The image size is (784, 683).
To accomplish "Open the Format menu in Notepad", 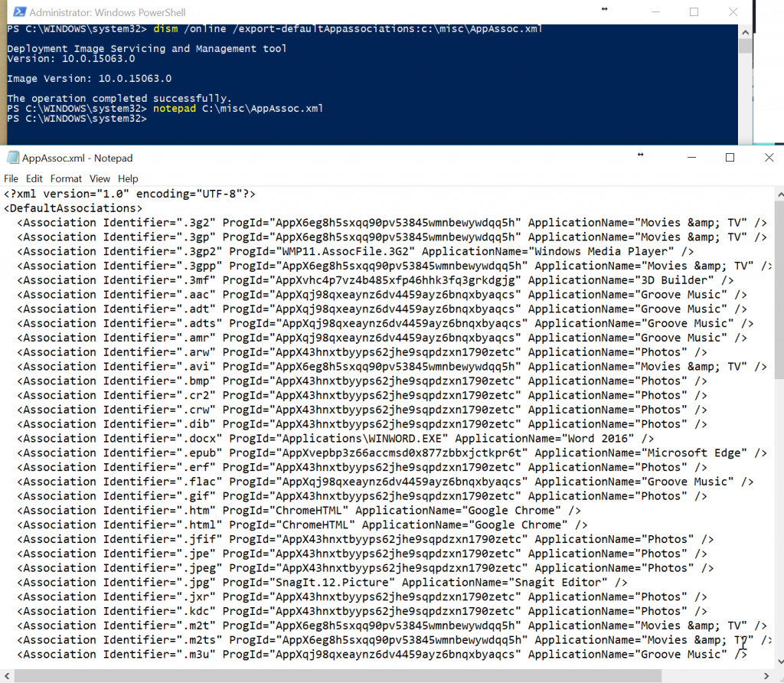I will coord(65,178).
